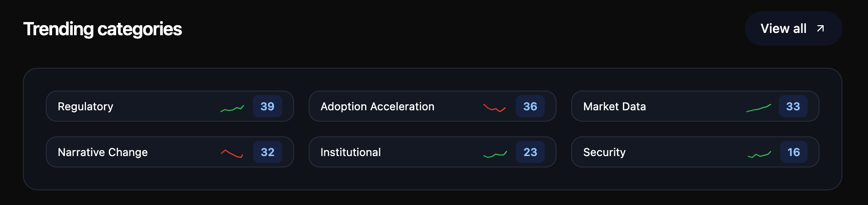This screenshot has height=205, width=868.
Task: Click the Institutional green trend sparkline
Action: click(495, 154)
